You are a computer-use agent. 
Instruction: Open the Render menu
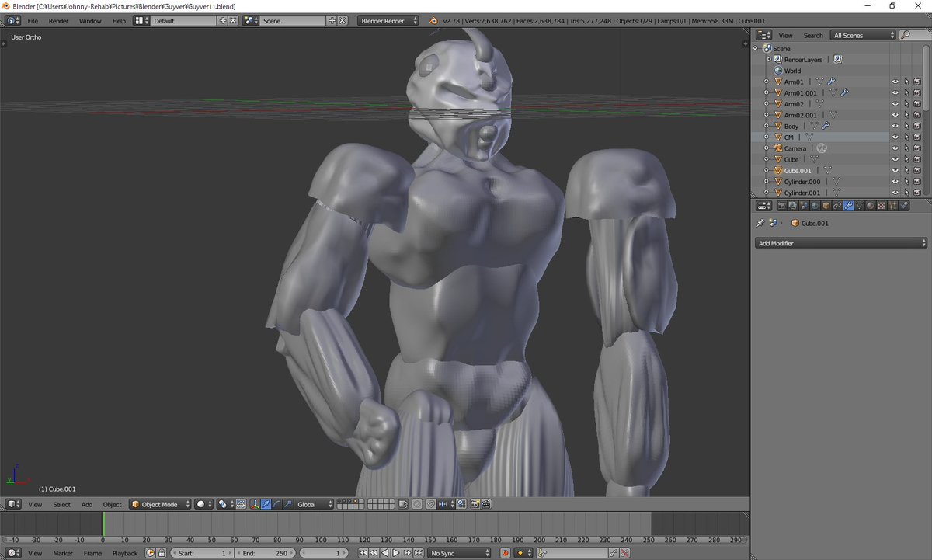coord(58,21)
